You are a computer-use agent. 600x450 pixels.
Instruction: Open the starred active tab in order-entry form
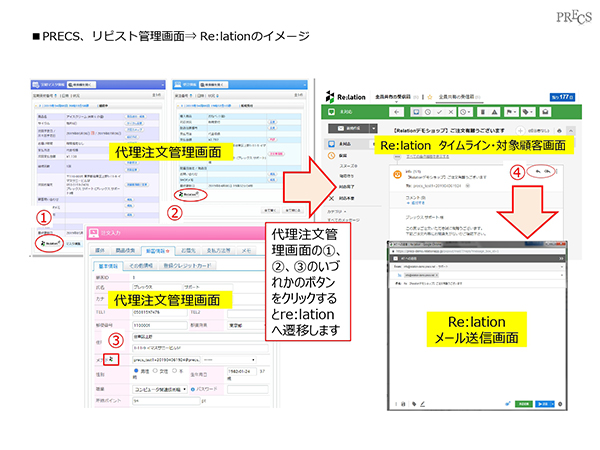(158, 251)
